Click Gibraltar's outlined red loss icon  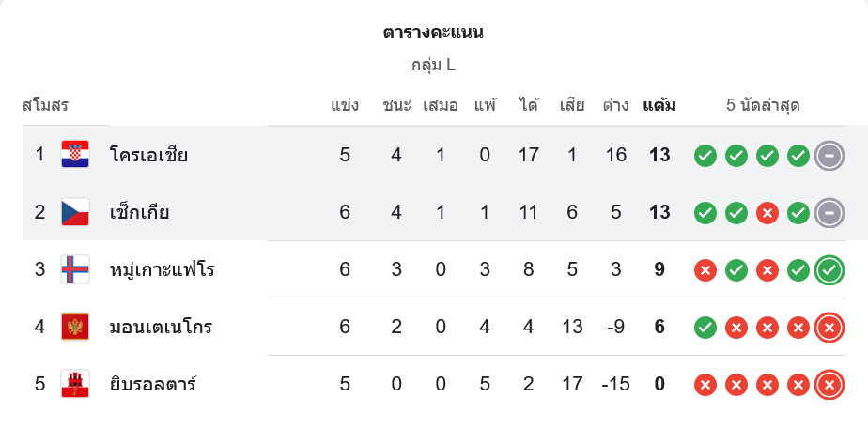[829, 385]
